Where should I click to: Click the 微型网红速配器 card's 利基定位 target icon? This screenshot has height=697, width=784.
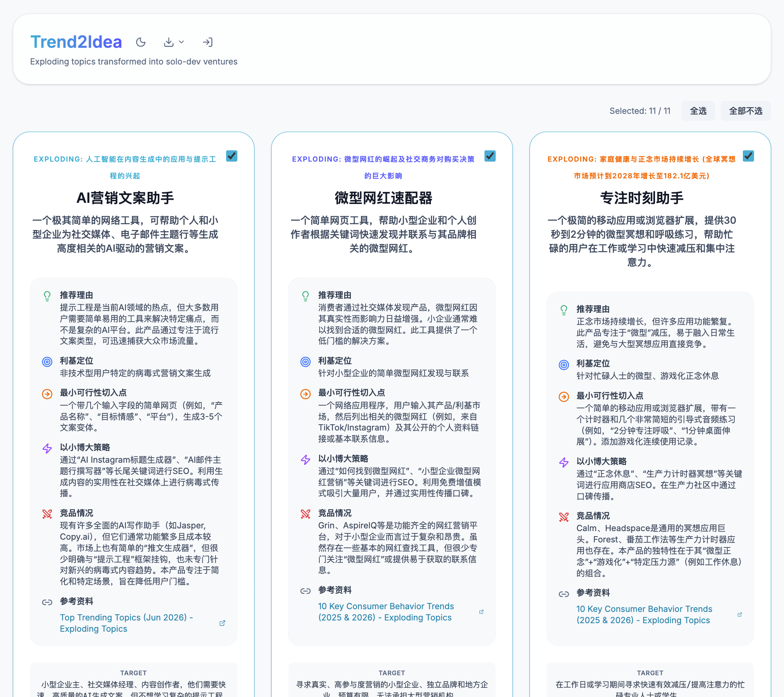(305, 362)
